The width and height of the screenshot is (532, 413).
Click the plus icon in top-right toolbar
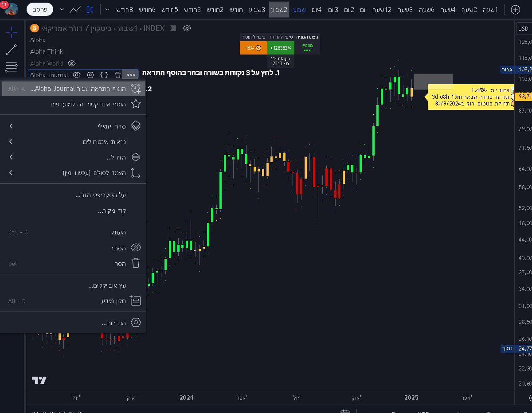[x=516, y=9]
